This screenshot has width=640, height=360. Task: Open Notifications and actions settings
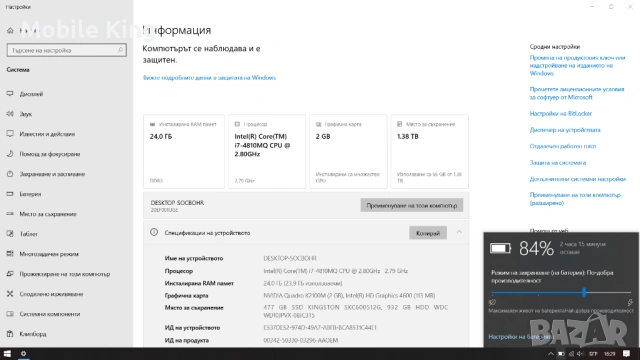coord(47,134)
